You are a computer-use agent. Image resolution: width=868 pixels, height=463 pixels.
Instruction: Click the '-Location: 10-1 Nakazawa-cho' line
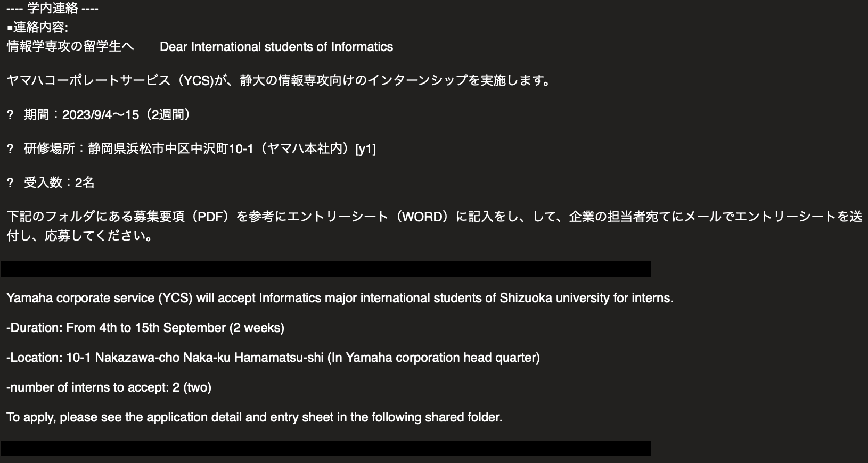click(273, 358)
